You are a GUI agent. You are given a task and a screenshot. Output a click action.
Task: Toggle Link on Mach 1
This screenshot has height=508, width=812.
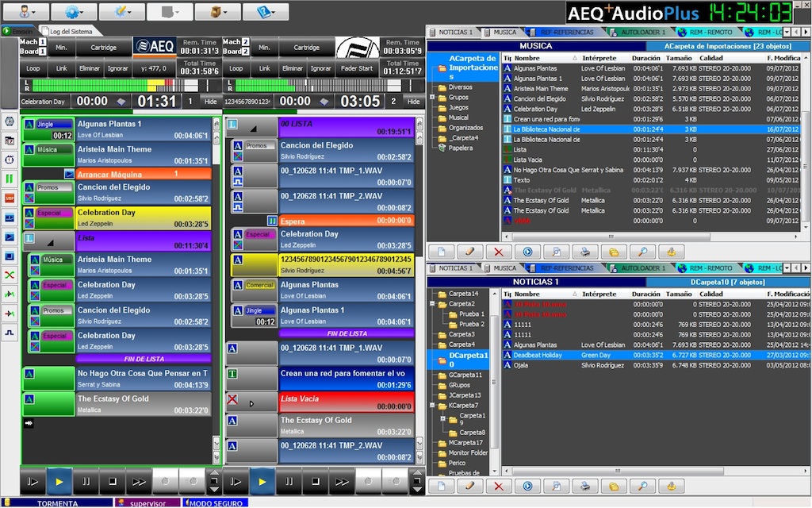62,68
